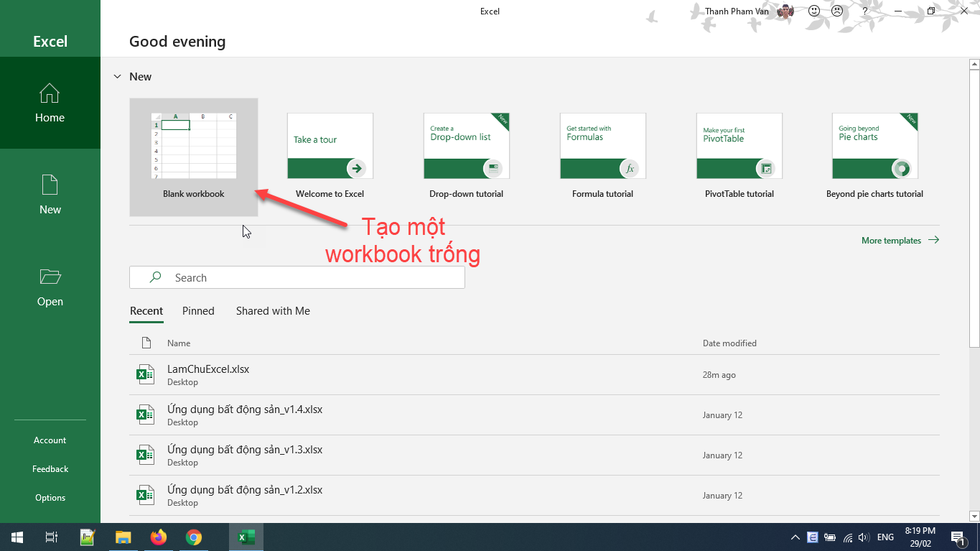Click the Excel file icon beside LamChuExcel.xlsx
980x551 pixels.
[146, 374]
